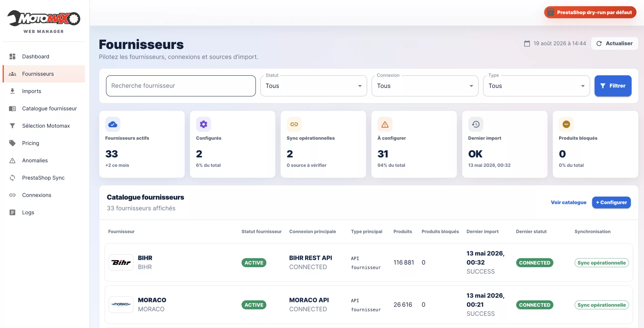Click the Fournisseur column header
644x328 pixels.
click(x=121, y=232)
